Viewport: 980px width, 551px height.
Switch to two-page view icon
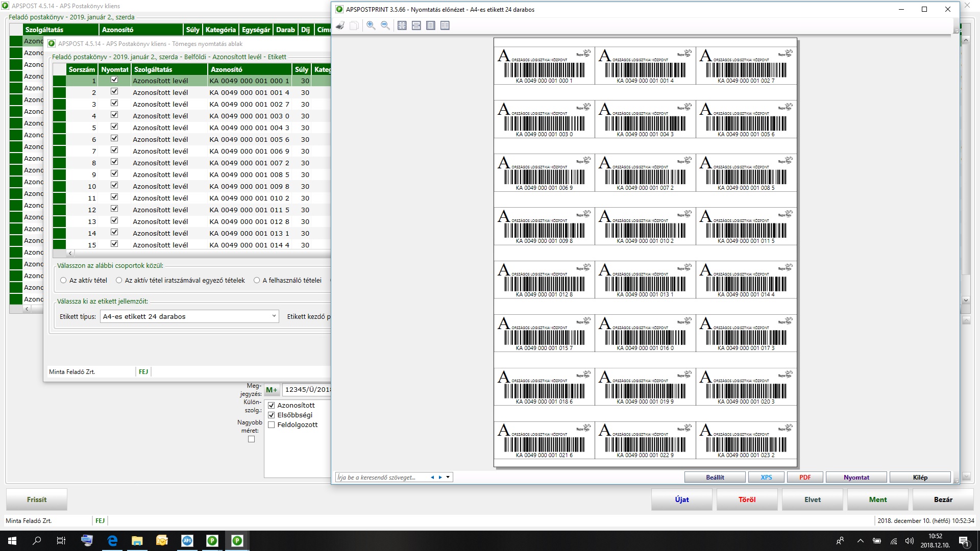(x=445, y=26)
